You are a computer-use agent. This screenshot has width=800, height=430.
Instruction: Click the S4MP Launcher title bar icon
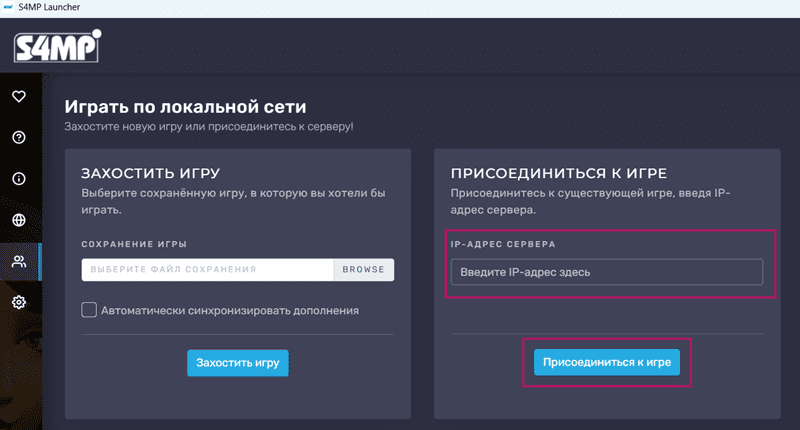pyautogui.click(x=8, y=7)
